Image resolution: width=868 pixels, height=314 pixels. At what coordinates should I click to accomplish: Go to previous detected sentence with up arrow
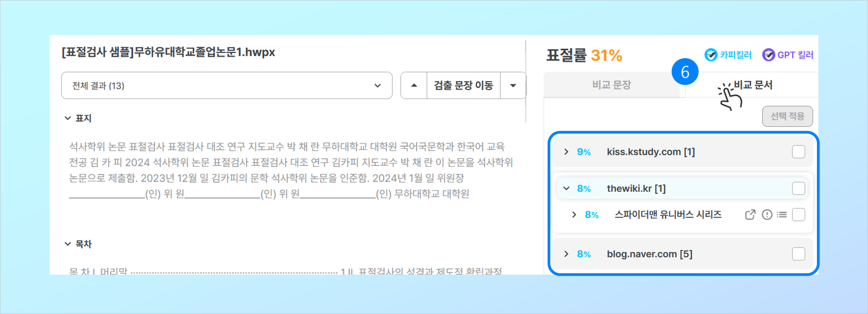[414, 86]
